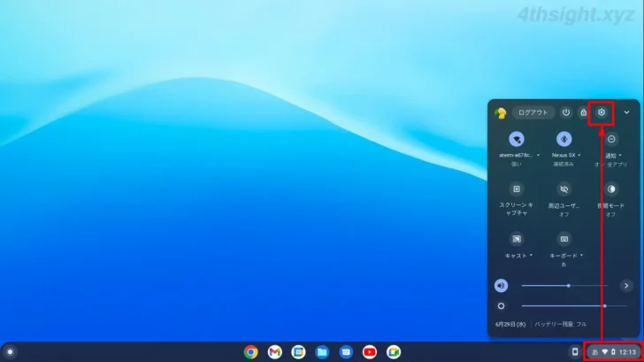Click the power button in quick settings
Image resolution: width=644 pixels, height=362 pixels.
click(x=566, y=112)
